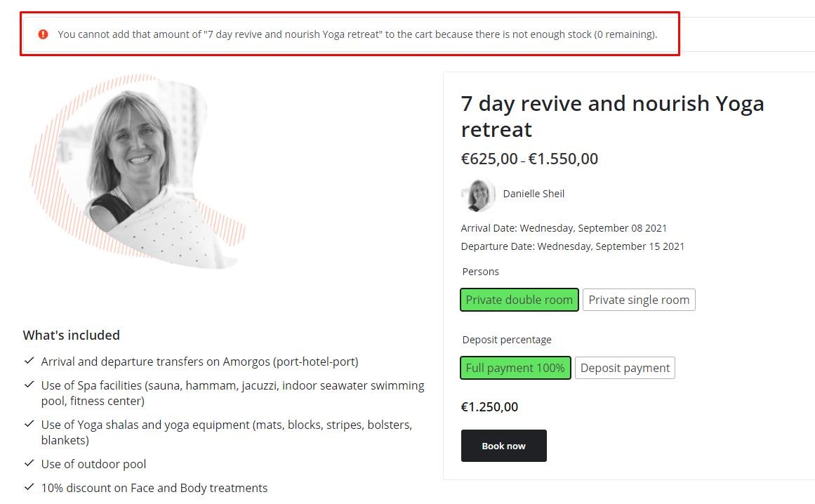Click checkmark beside 10% discount item

29,487
